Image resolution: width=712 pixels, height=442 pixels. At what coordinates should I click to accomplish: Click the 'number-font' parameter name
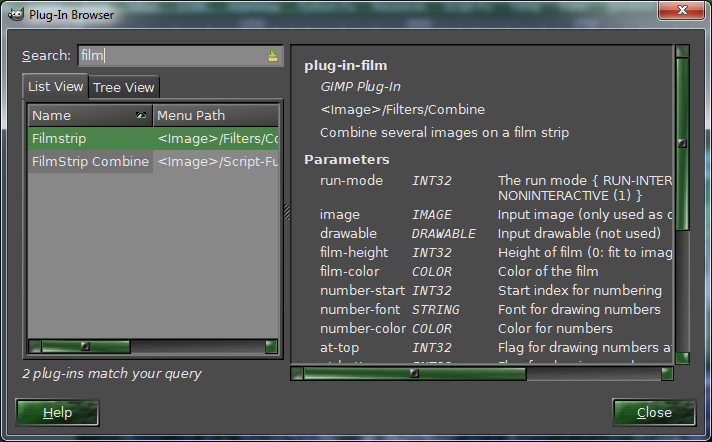[360, 310]
